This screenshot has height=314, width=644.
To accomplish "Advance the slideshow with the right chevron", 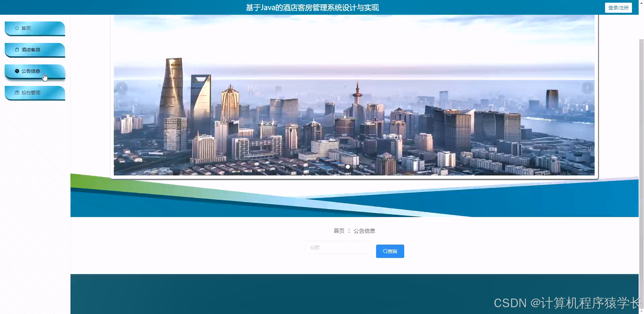I will tap(587, 88).
